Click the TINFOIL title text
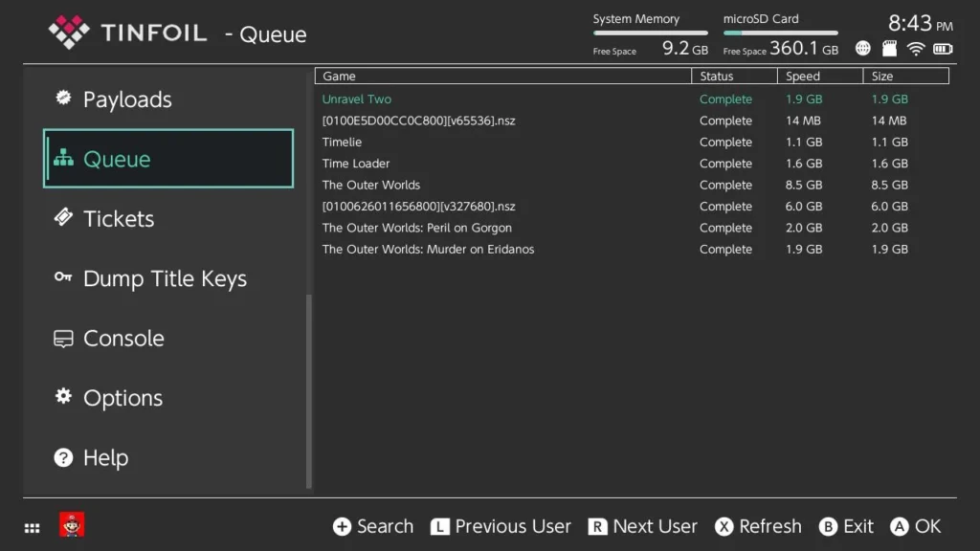Screen dimensions: 980x551 pos(154,33)
